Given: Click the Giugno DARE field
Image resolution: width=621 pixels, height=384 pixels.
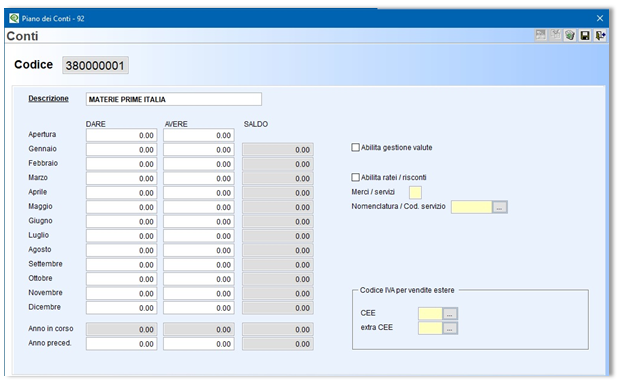Looking at the screenshot, I should [x=121, y=222].
